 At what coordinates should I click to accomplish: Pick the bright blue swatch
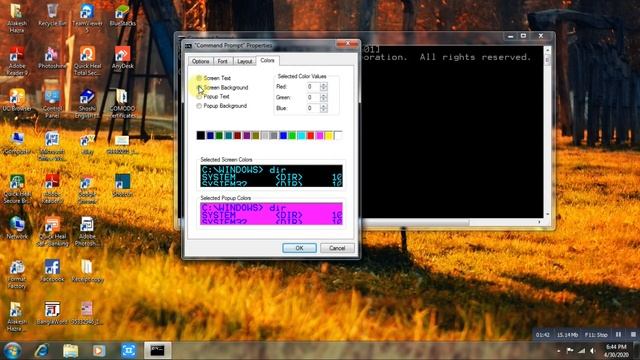click(x=283, y=136)
